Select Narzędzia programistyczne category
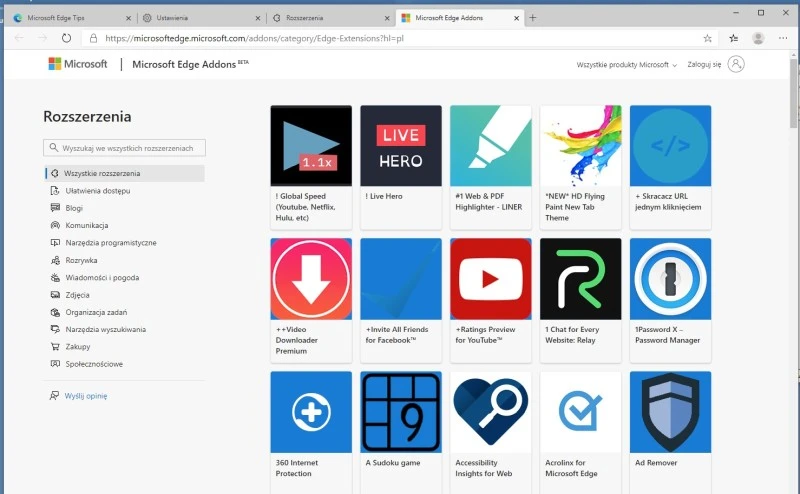Screen dimensions: 800x494 coord(111,243)
